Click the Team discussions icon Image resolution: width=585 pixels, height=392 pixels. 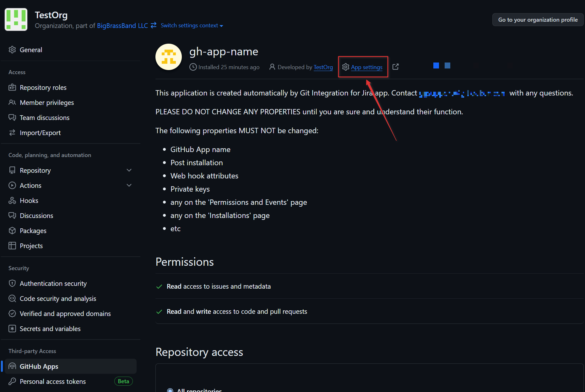point(12,117)
